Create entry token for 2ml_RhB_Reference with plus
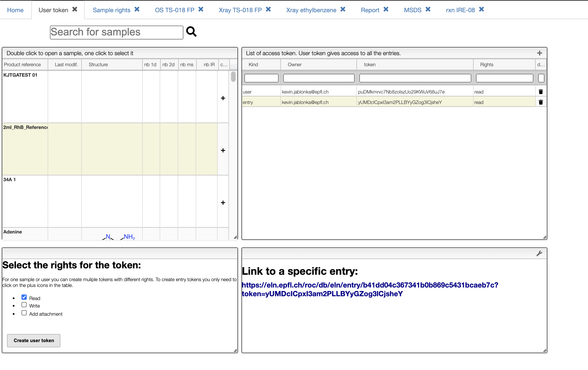Image resolution: width=588 pixels, height=370 pixels. (x=223, y=150)
